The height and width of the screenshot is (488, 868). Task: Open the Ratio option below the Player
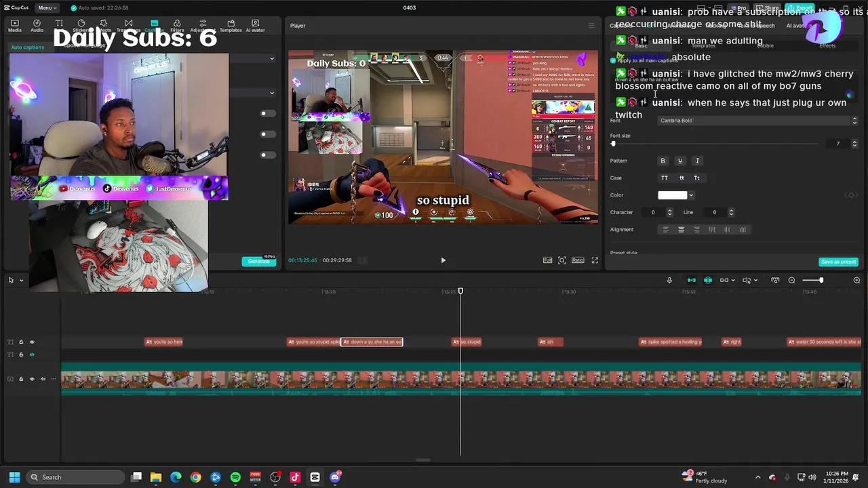coord(578,260)
